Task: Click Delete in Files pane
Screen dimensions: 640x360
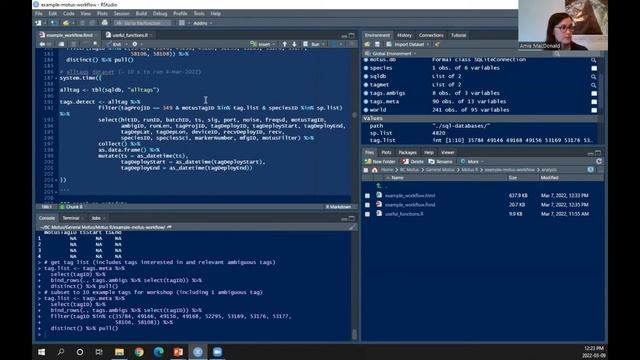Action: pyautogui.click(x=413, y=162)
